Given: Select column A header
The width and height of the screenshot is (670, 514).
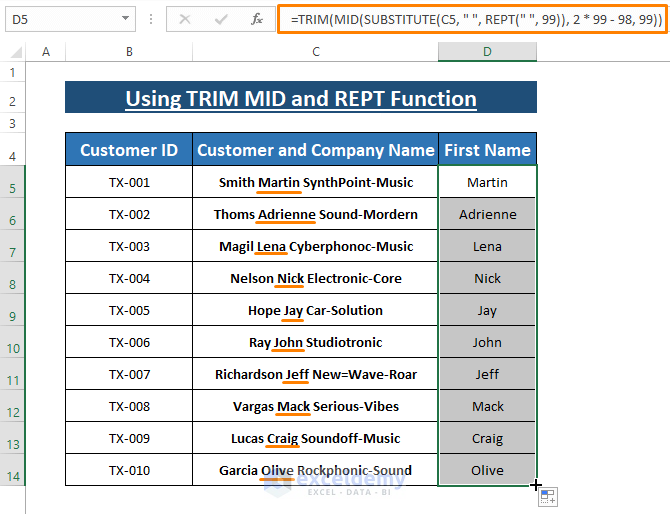Looking at the screenshot, I should coord(46,52).
